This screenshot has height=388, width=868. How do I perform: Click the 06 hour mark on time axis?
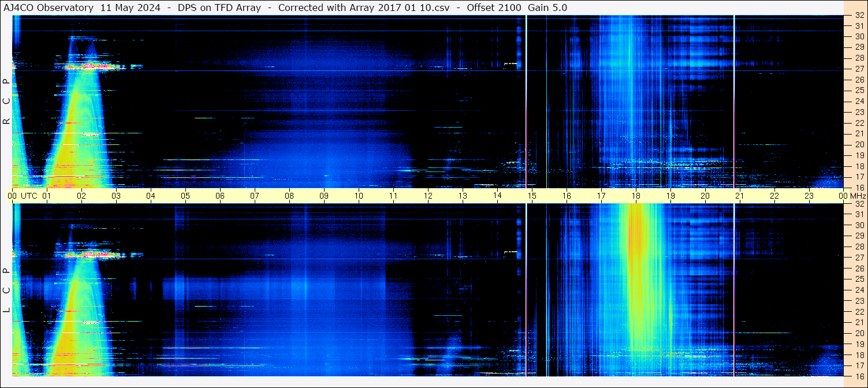point(220,196)
